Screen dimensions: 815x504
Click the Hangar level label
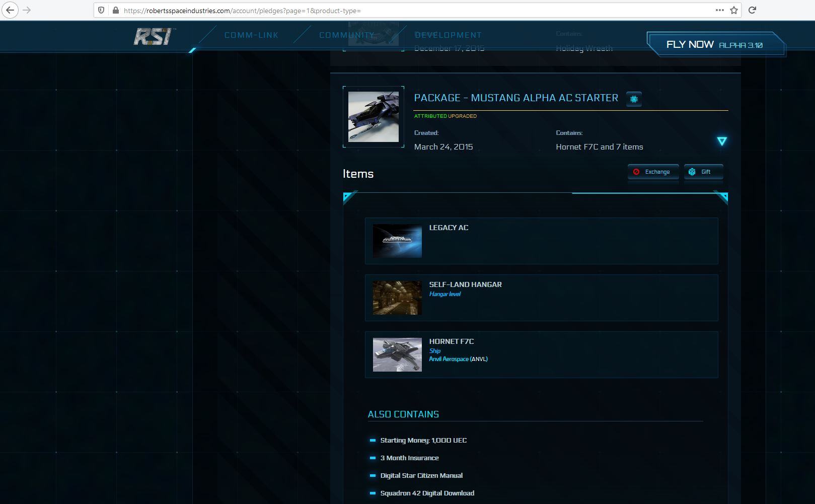click(444, 294)
